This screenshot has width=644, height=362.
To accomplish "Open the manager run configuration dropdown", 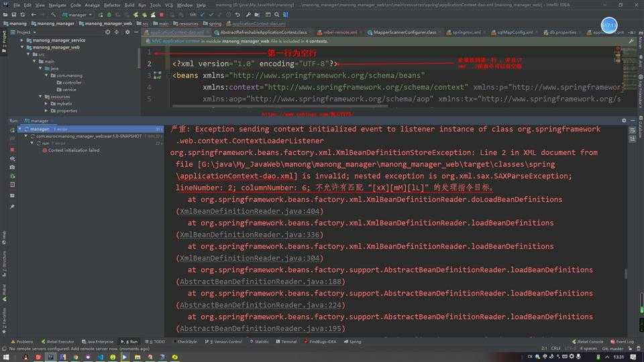I will coord(77,14).
